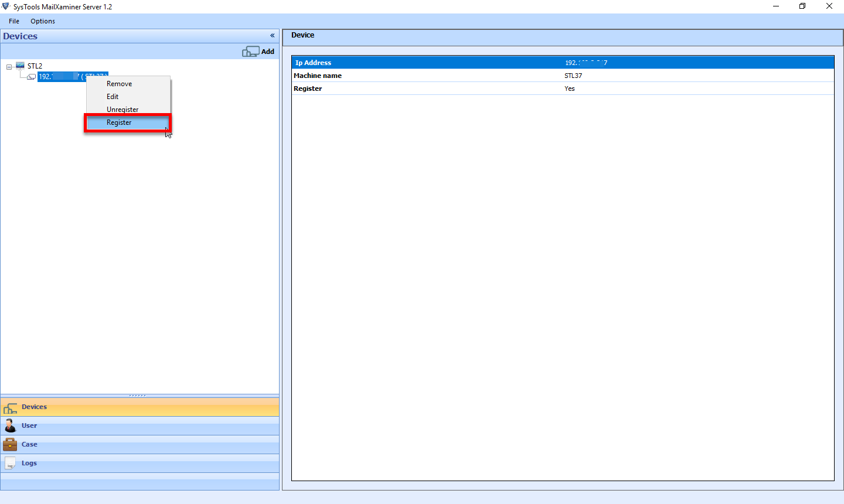The height and width of the screenshot is (504, 844).
Task: Open the File menu
Action: (14, 21)
